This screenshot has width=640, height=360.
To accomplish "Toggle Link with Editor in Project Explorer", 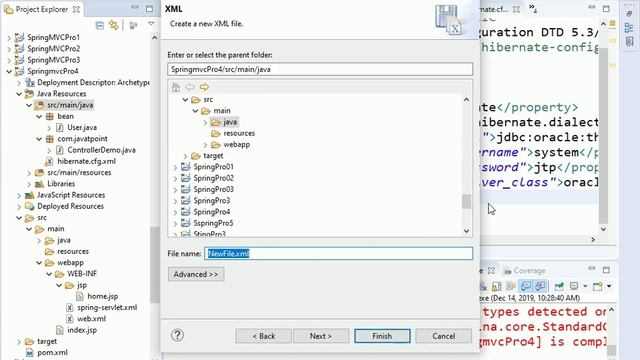I will 114,25.
